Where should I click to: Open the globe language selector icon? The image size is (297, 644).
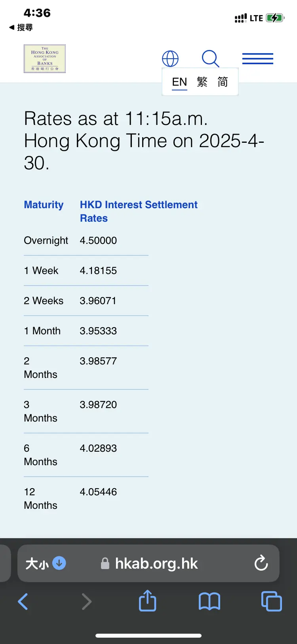[x=170, y=59]
